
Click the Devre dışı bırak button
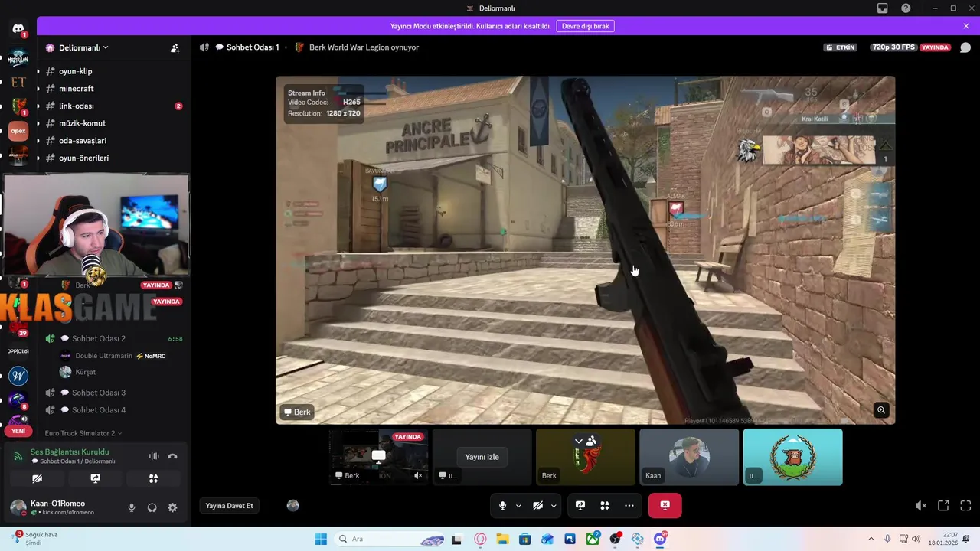585,26
